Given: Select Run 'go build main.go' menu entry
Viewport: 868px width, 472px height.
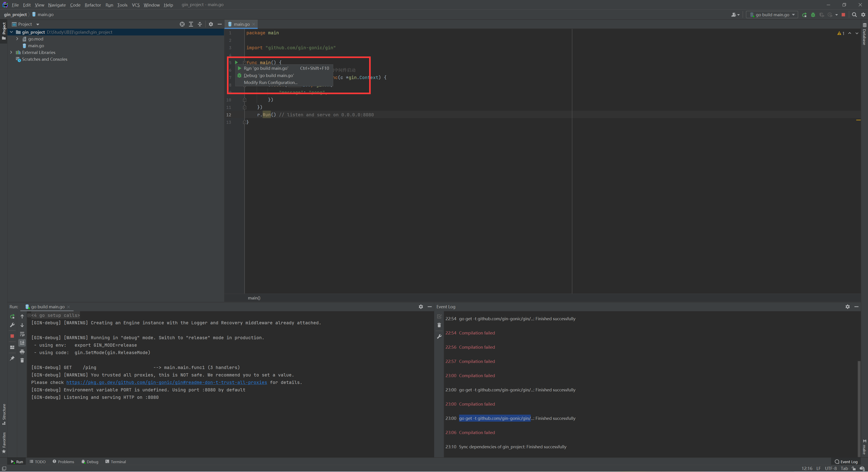Looking at the screenshot, I should (x=266, y=68).
